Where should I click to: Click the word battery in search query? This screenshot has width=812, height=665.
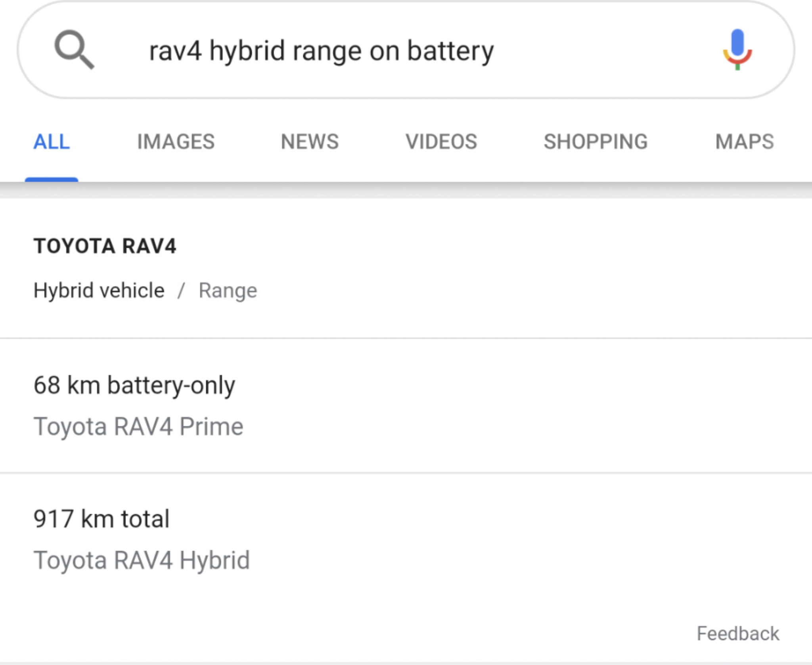[451, 52]
